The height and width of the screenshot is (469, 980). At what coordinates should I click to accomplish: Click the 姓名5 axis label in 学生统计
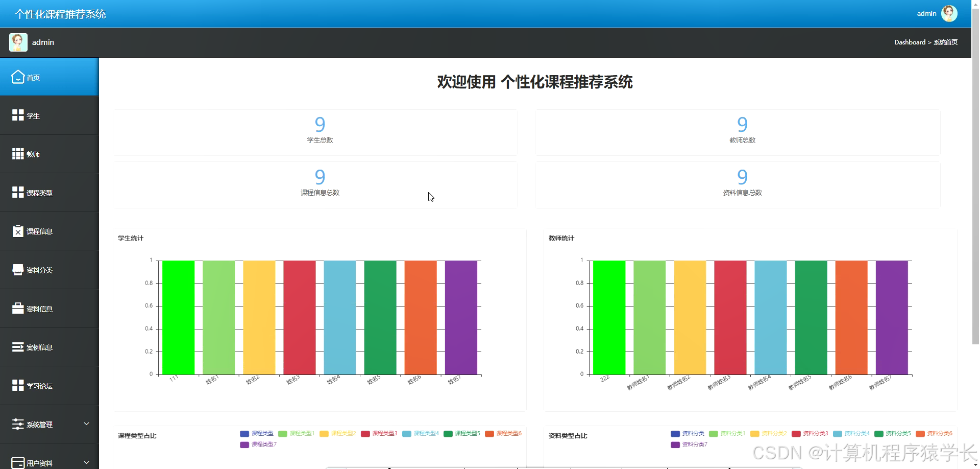tap(374, 380)
